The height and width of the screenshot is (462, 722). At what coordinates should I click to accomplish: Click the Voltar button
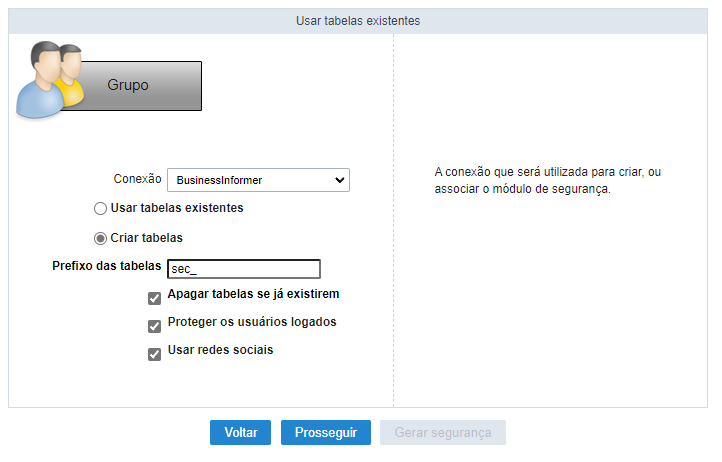(240, 433)
